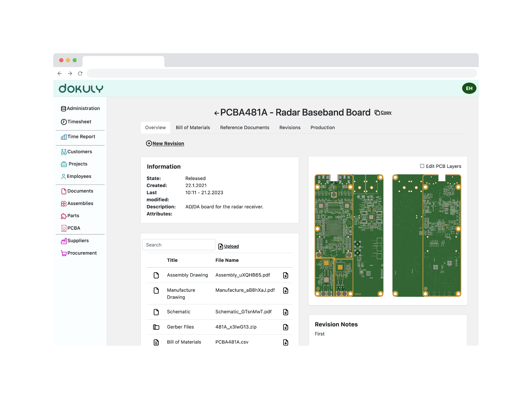The width and height of the screenshot is (532, 399).
Task: Click the Assemblies sidebar icon
Action: click(x=64, y=203)
